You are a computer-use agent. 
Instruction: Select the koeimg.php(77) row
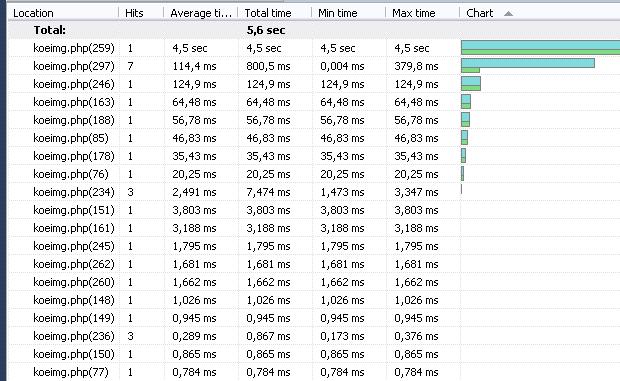click(314, 372)
